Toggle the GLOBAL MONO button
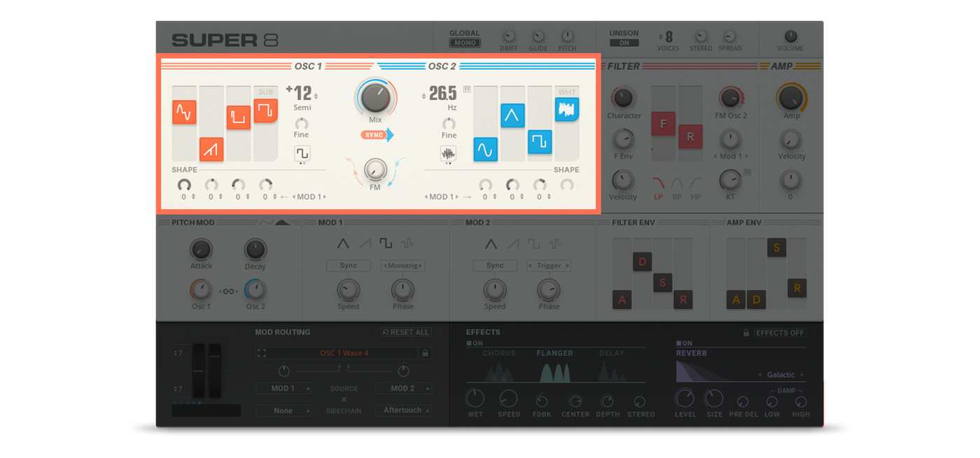 click(464, 43)
